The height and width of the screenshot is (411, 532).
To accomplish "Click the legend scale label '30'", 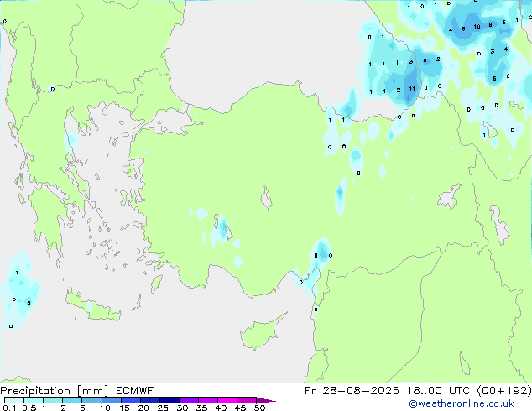I will (182, 408).
